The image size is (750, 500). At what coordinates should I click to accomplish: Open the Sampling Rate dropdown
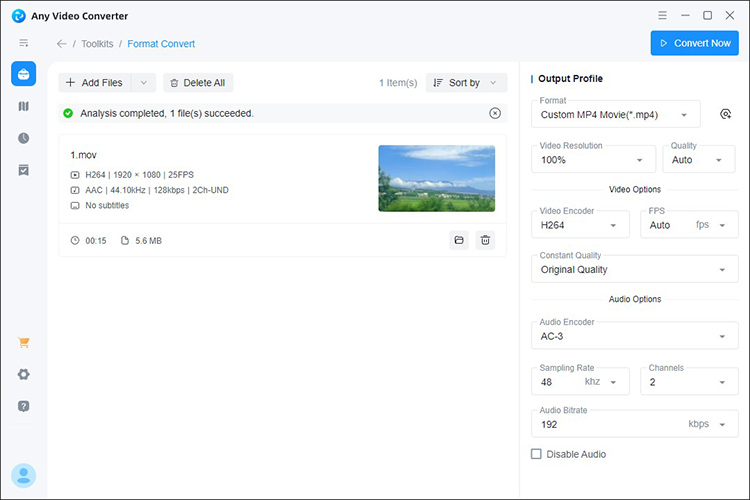(580, 382)
